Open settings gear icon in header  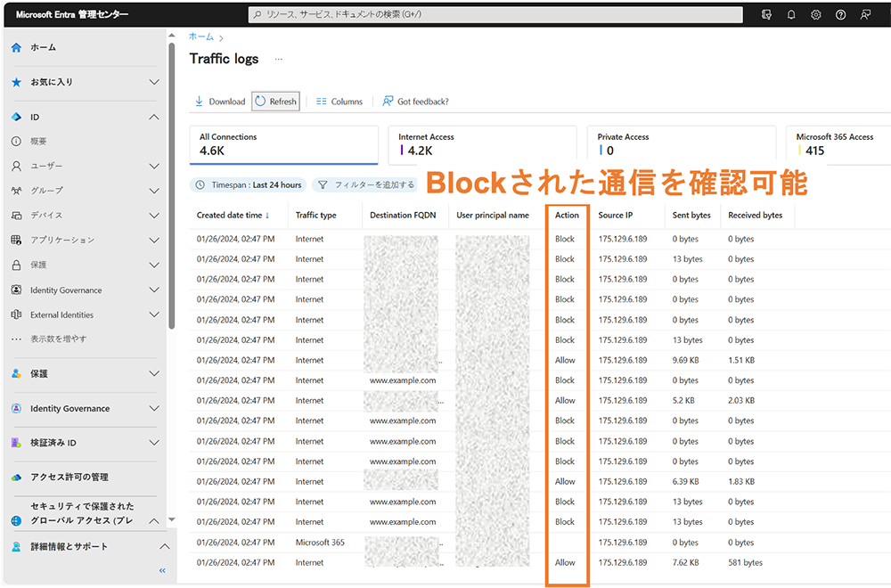tap(816, 15)
